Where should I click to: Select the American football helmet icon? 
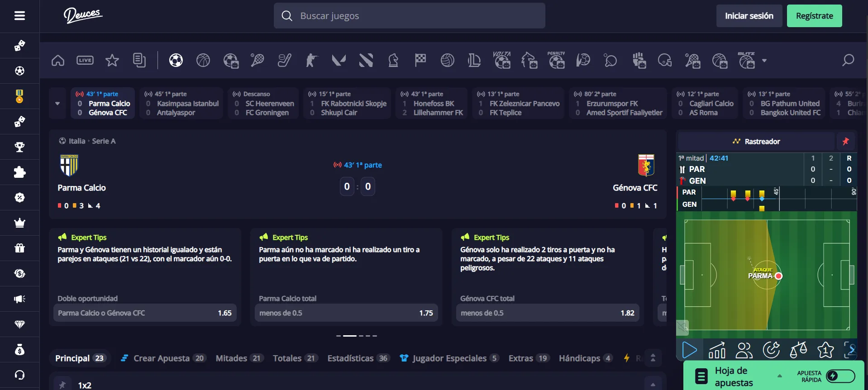click(665, 60)
